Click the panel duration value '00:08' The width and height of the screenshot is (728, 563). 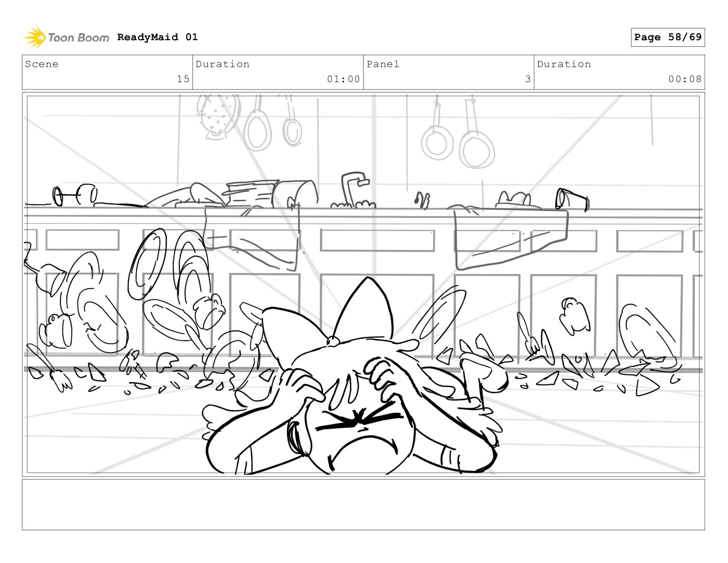685,79
